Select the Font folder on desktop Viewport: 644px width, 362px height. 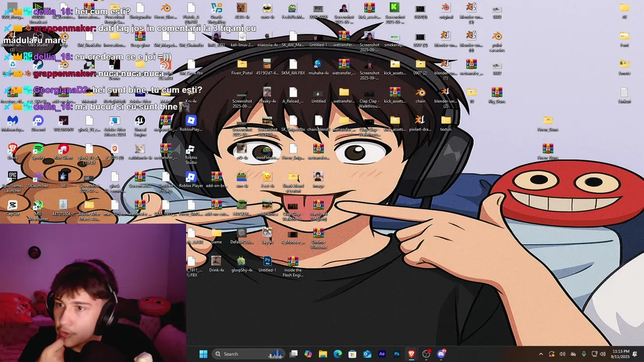pos(624,39)
